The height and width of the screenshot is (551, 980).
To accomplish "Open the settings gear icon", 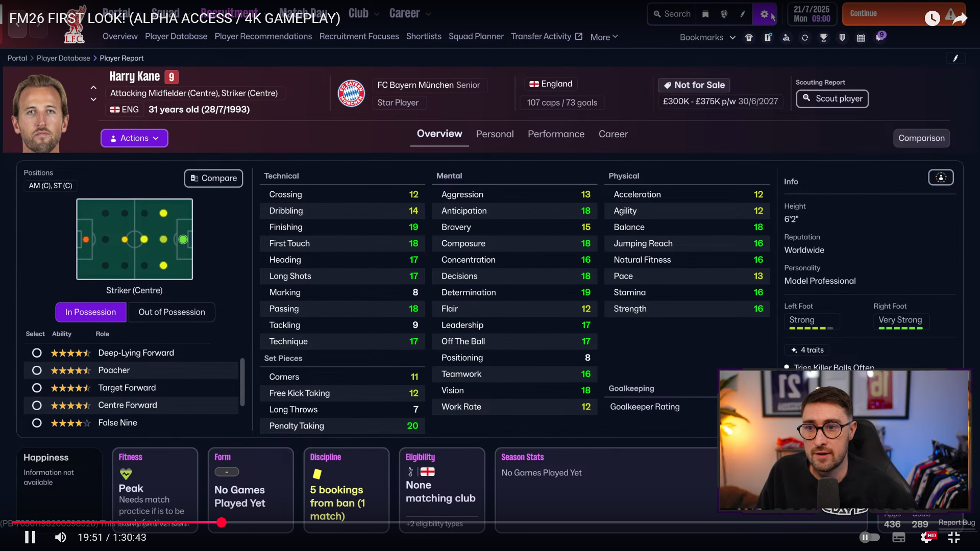I will (764, 14).
